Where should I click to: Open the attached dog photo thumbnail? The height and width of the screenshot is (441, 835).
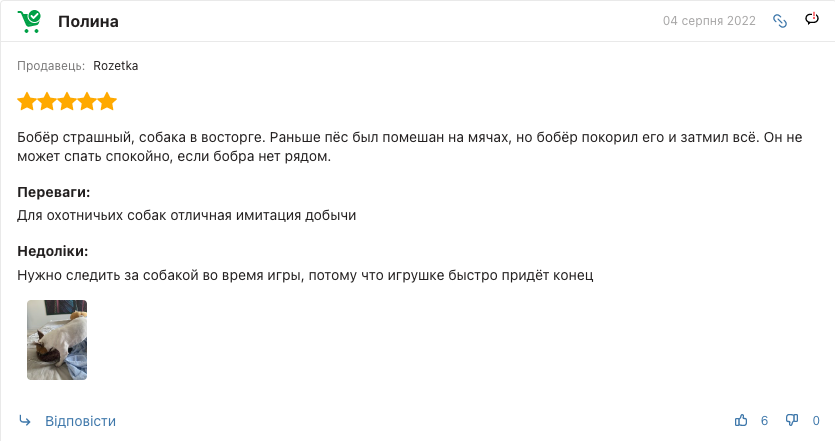(57, 340)
